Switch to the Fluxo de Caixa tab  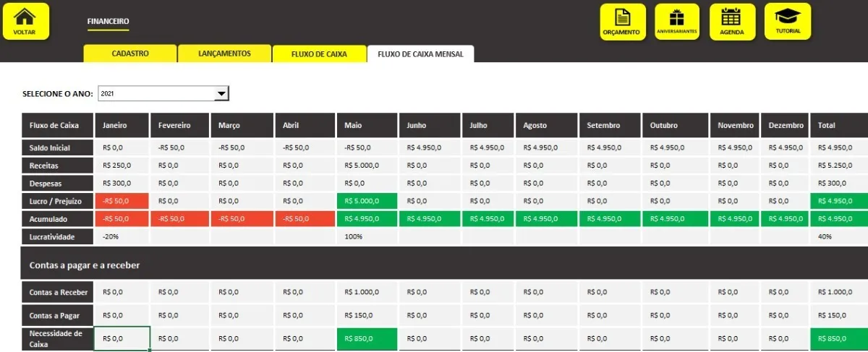319,53
